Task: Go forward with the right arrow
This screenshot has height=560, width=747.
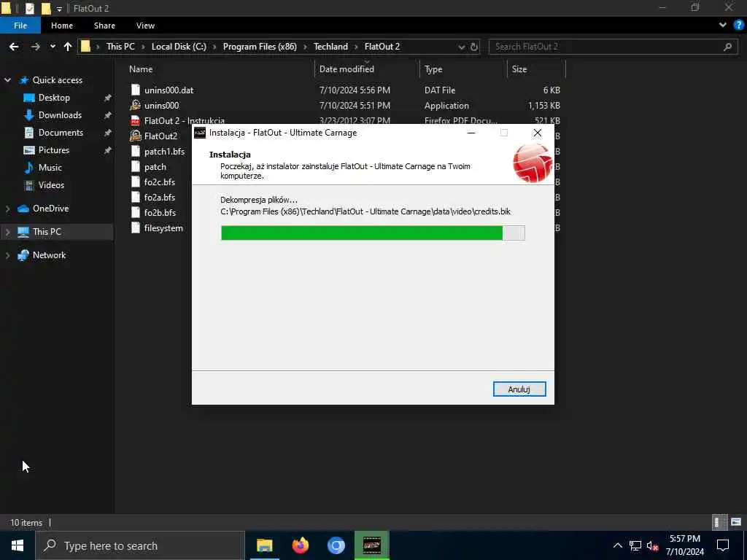Action: [x=35, y=47]
